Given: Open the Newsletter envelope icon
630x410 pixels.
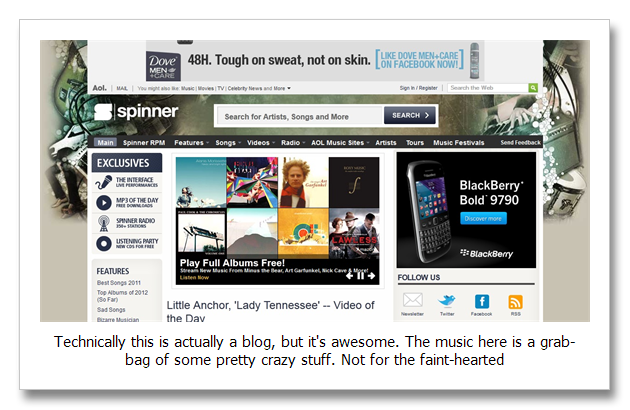Looking at the screenshot, I should 413,301.
